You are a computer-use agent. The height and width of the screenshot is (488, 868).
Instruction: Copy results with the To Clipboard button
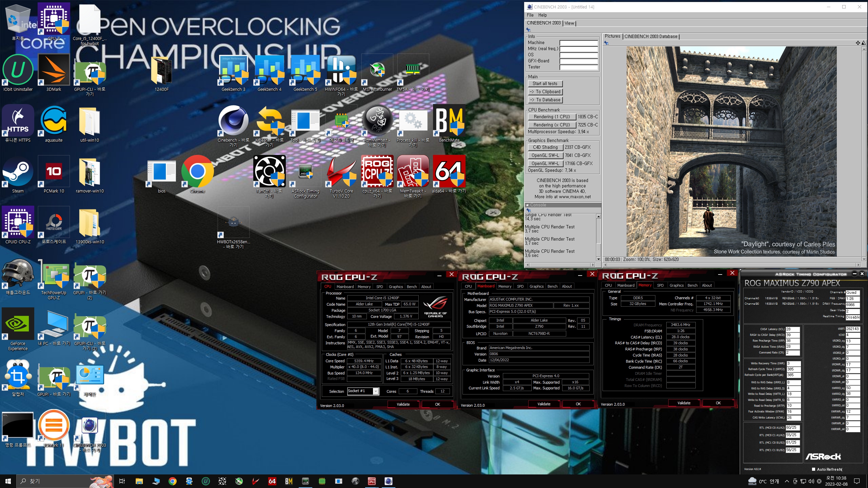(x=545, y=91)
